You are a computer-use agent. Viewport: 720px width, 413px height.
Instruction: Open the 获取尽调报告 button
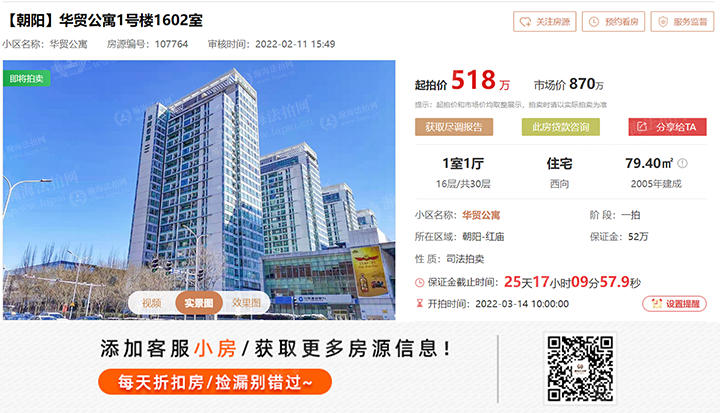coord(454,127)
